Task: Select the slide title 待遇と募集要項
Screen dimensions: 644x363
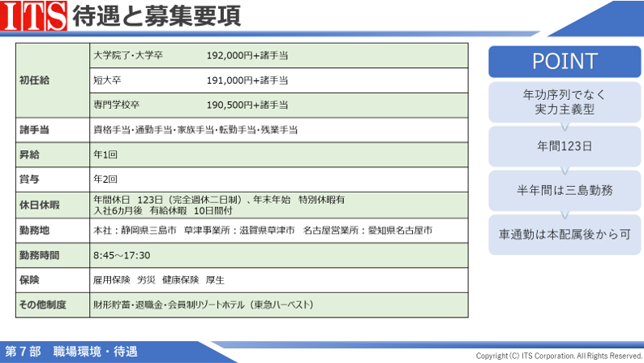Action: [157, 16]
